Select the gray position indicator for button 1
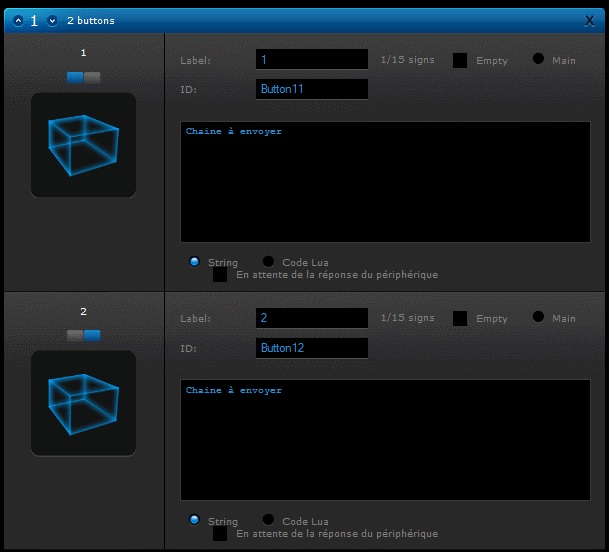This screenshot has height=552, width=609. pos(92,77)
